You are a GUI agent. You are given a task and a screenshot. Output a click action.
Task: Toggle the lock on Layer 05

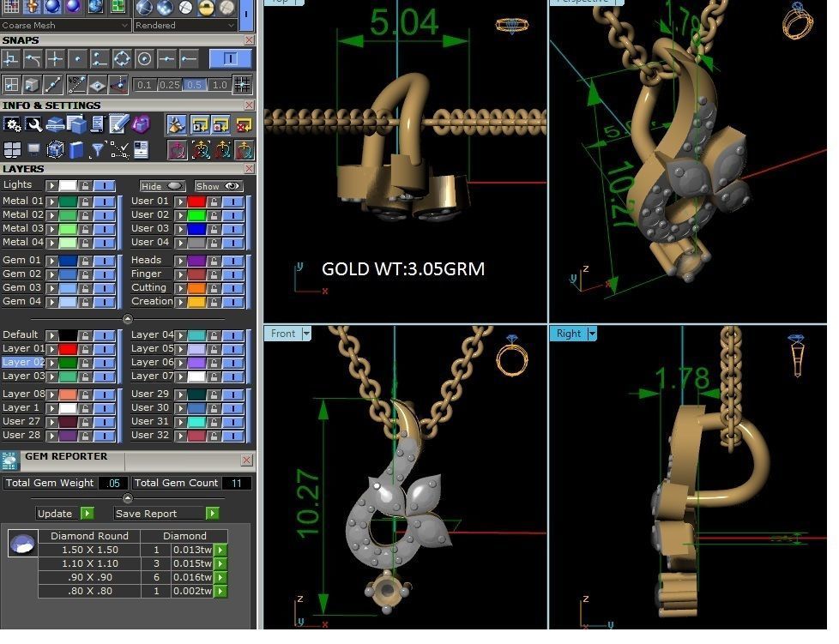click(x=214, y=349)
